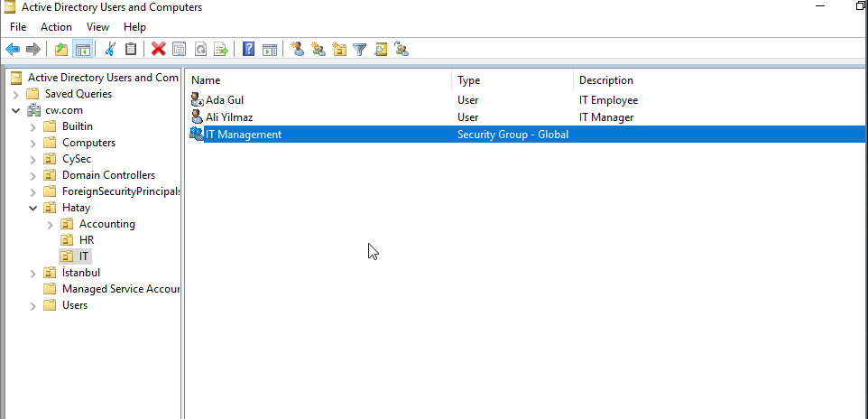The image size is (868, 419).
Task: Select the Domain Controllers tree item
Action: point(108,175)
